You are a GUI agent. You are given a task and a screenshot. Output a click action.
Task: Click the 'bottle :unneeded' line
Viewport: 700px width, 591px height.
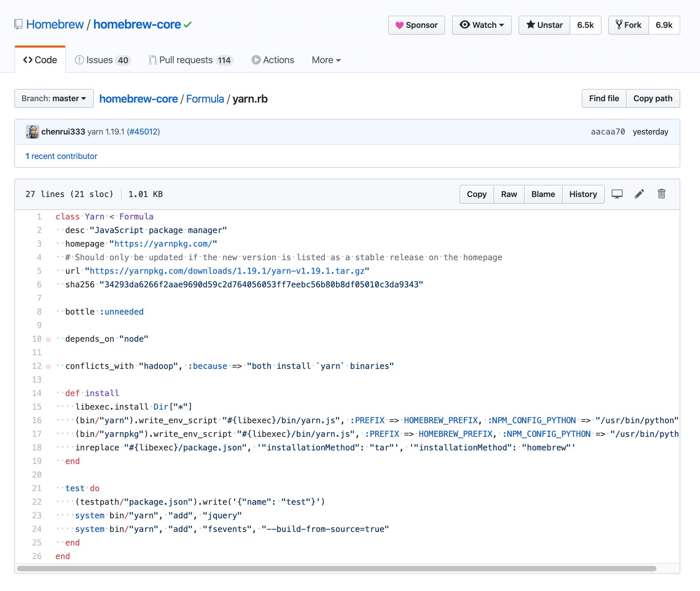pos(104,312)
